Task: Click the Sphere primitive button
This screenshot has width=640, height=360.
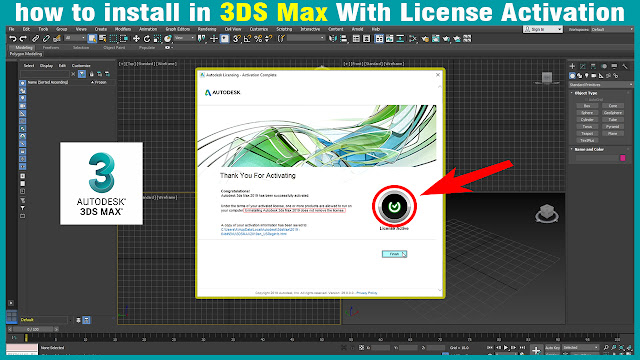Action: (x=587, y=113)
